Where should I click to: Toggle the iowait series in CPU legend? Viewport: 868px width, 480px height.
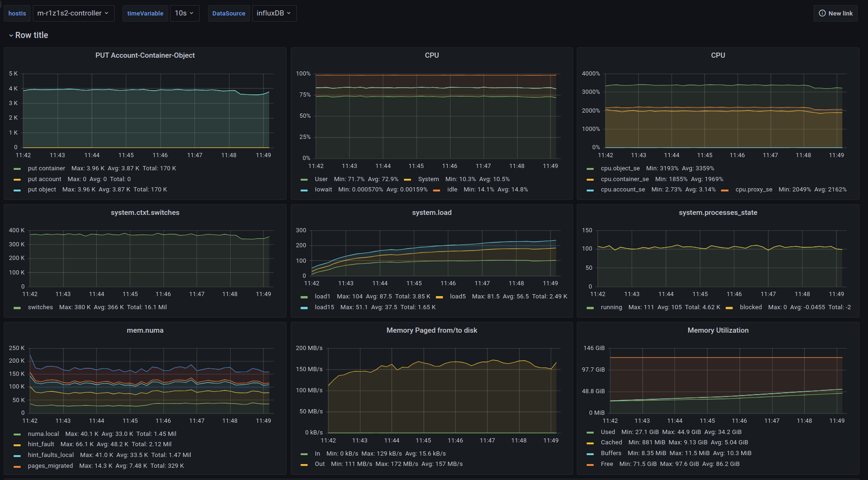(x=323, y=190)
